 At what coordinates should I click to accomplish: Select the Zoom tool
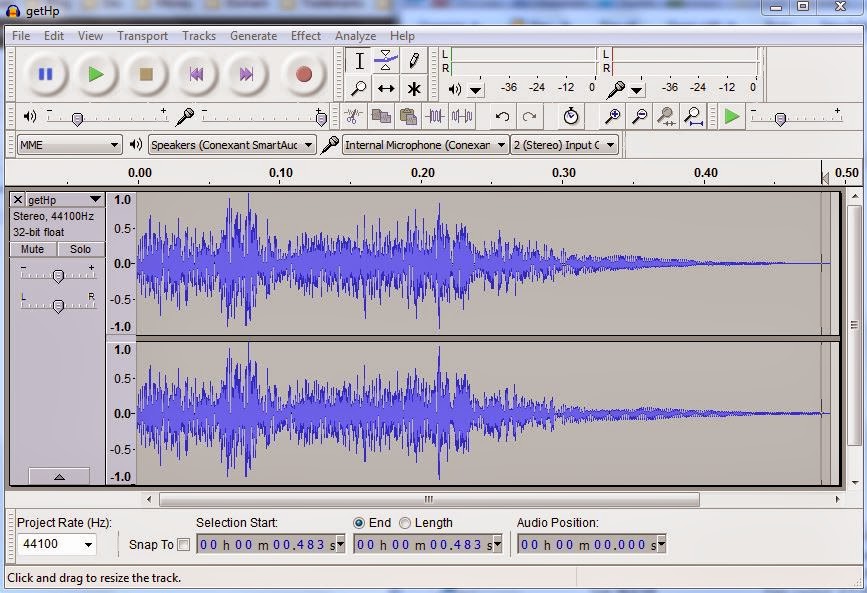360,88
